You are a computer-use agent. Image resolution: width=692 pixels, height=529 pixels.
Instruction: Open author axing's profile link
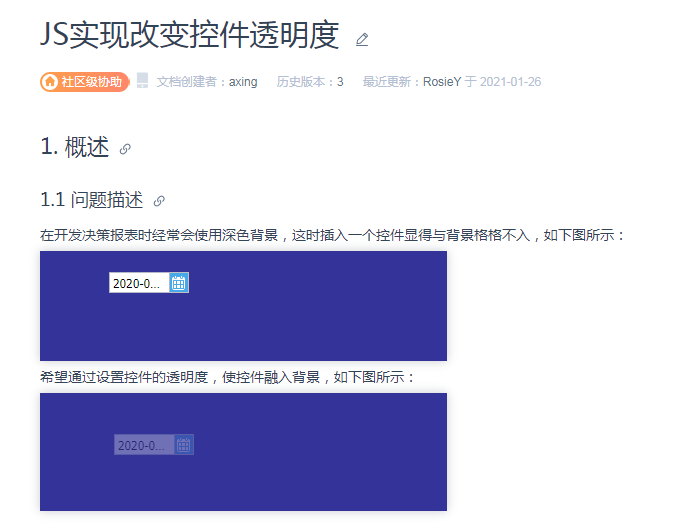click(243, 82)
